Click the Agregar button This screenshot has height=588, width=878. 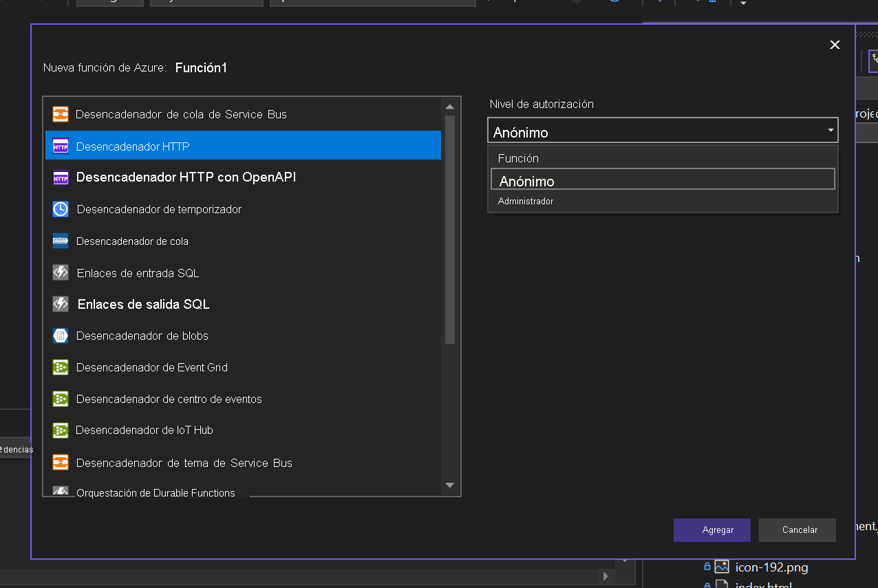[x=711, y=530]
